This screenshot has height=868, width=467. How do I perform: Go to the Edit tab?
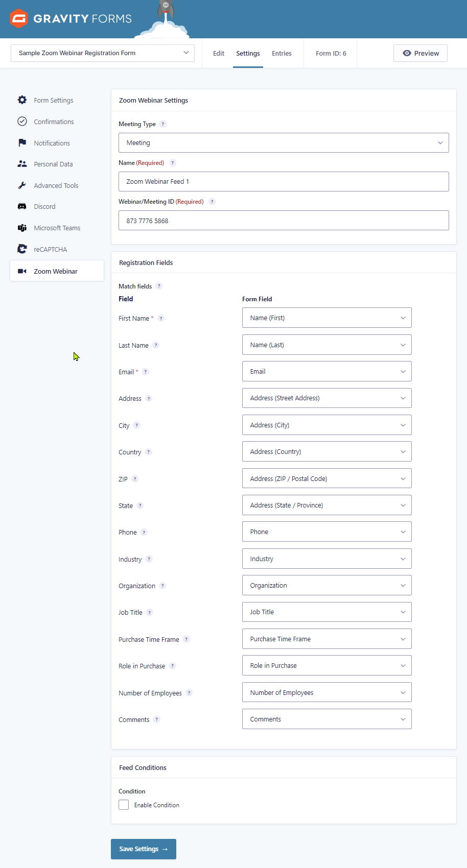point(218,53)
